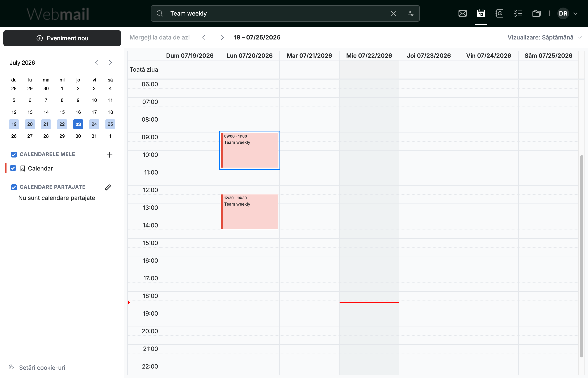Open the Vizualizare: Săptămână view dropdown
The width and height of the screenshot is (588, 378).
click(545, 37)
